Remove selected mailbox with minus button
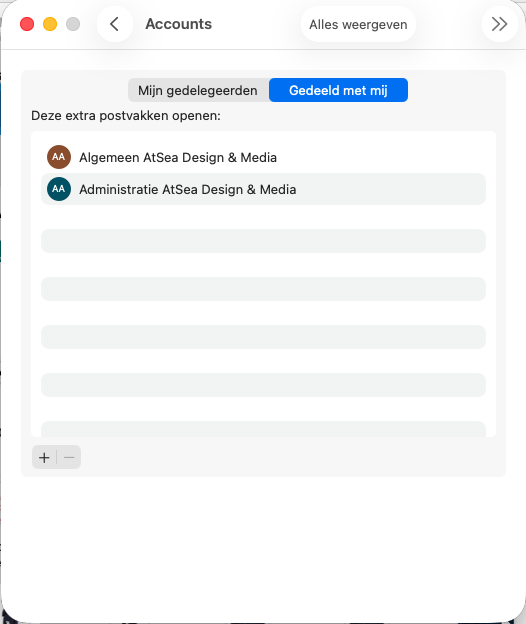This screenshot has height=624, width=526. pyautogui.click(x=69, y=457)
